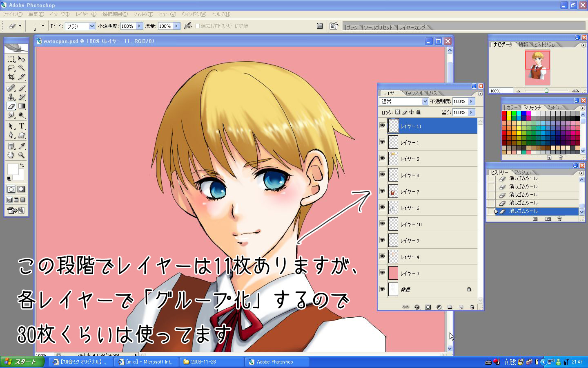Screen dimensions: 588x368
Task: Switch to the アクション tab
Action: 523,173
